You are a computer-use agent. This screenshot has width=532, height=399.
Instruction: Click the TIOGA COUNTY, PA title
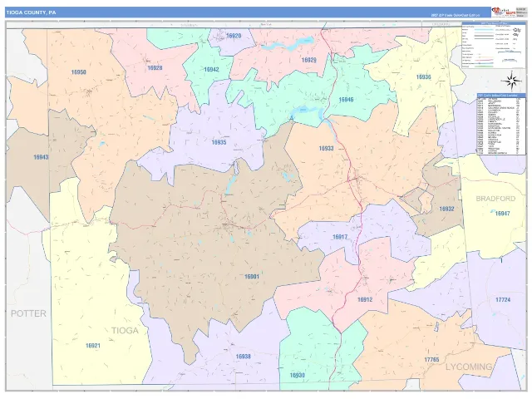[31, 12]
